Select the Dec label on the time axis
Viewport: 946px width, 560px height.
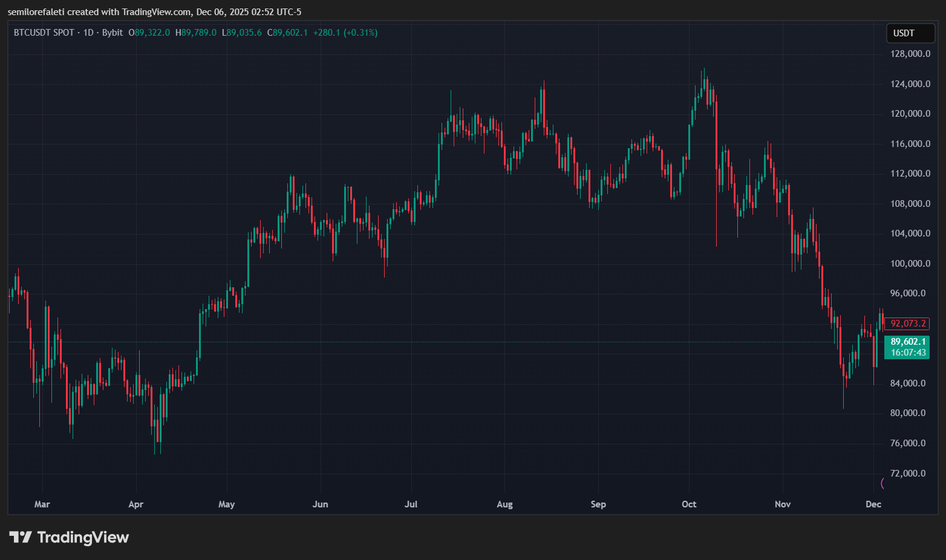(x=873, y=504)
